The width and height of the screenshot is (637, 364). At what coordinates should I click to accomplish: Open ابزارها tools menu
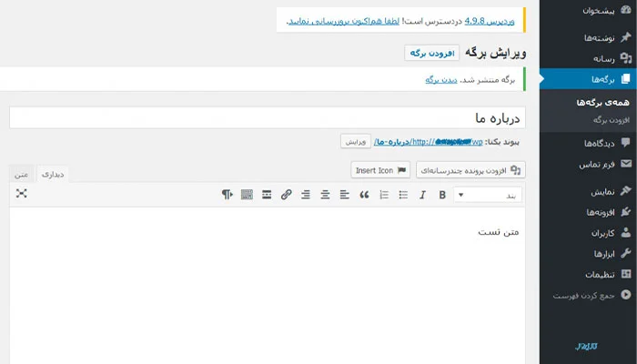pos(588,254)
